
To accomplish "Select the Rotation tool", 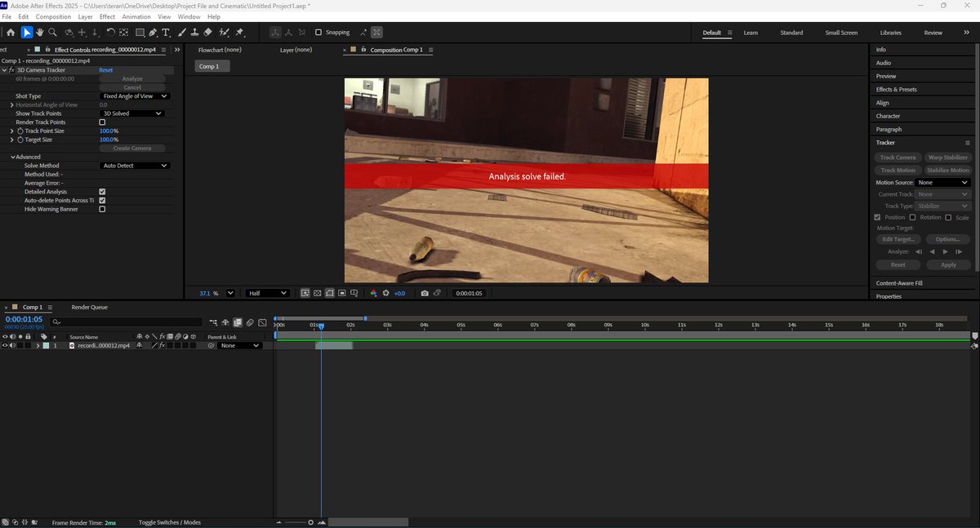I will [x=110, y=33].
